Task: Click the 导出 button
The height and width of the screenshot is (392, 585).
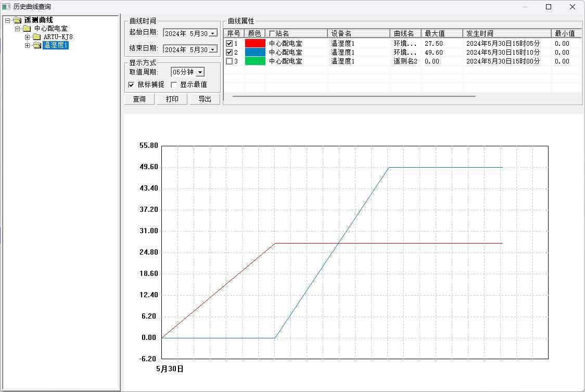Action: click(205, 99)
